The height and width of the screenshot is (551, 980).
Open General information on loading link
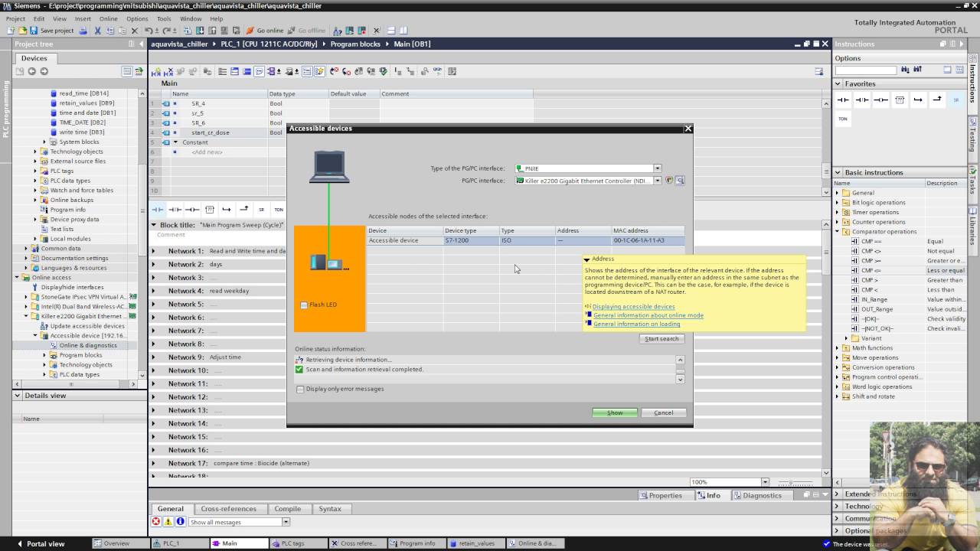pyautogui.click(x=637, y=324)
